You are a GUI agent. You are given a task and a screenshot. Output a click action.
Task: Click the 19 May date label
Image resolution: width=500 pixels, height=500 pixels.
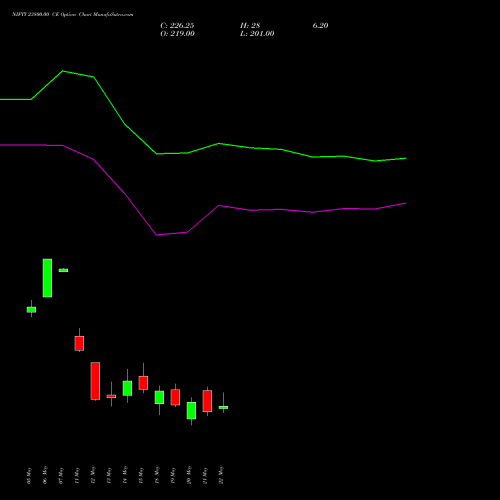(173, 476)
